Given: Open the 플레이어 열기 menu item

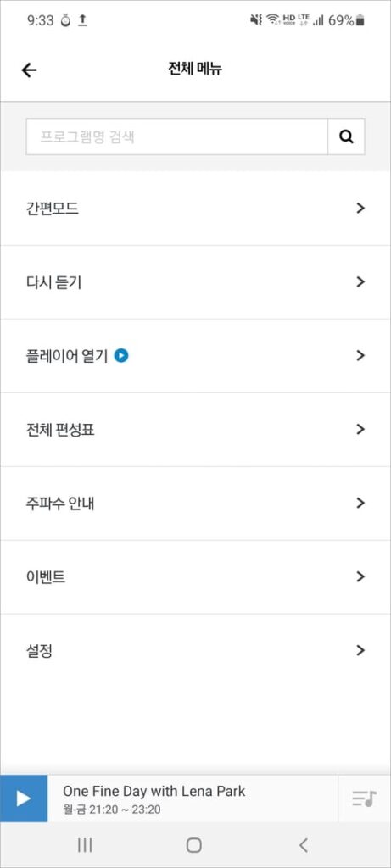Looking at the screenshot, I should 195,356.
